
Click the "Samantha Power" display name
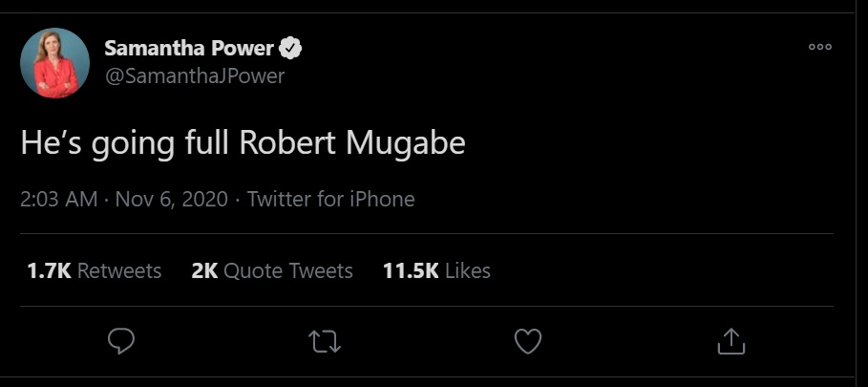[189, 48]
